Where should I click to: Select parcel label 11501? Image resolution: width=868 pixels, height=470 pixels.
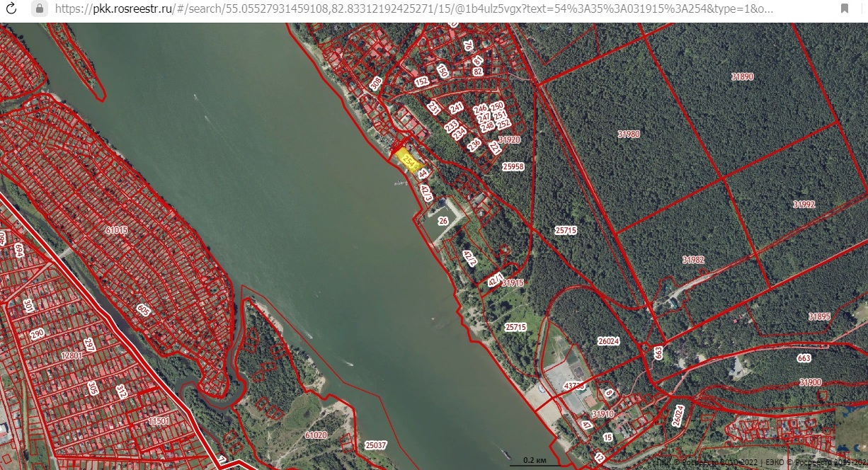coord(159,421)
